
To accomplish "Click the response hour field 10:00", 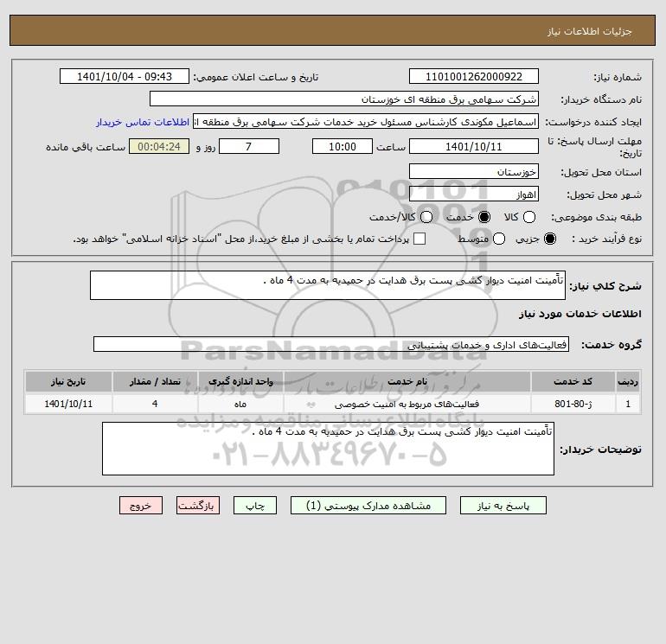I will (343, 147).
